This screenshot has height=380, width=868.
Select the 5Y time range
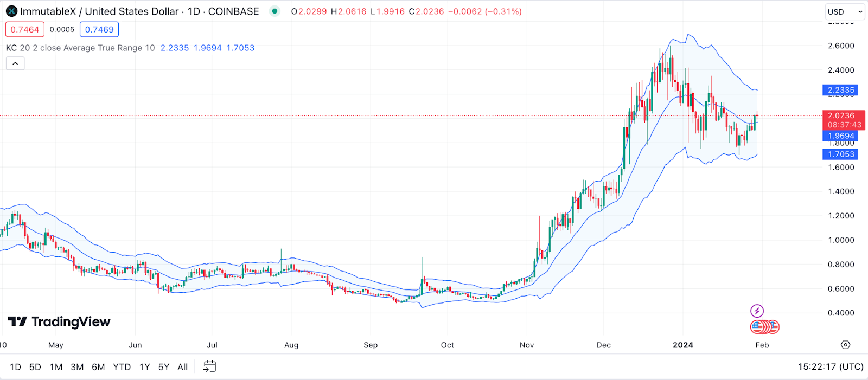(163, 367)
